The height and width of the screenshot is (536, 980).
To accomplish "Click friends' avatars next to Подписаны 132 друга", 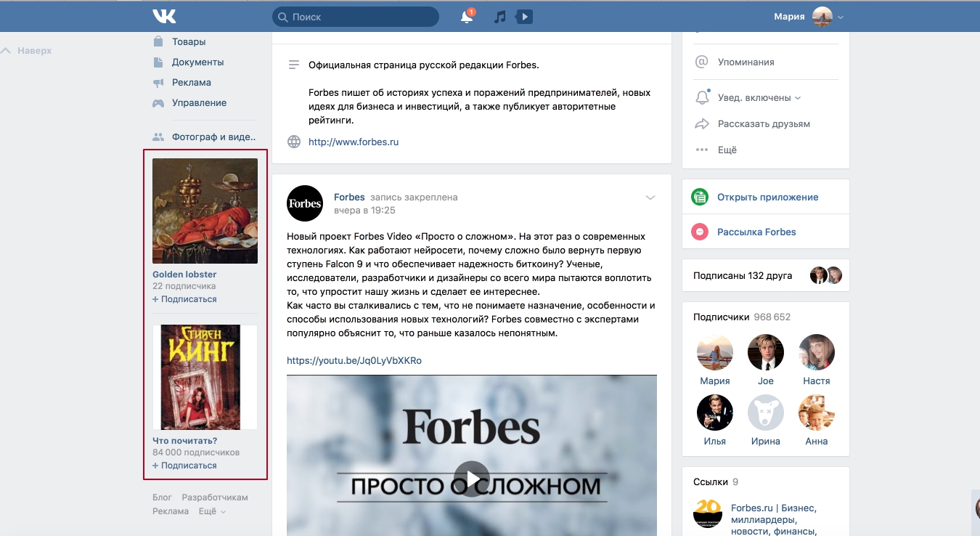I will click(x=826, y=275).
